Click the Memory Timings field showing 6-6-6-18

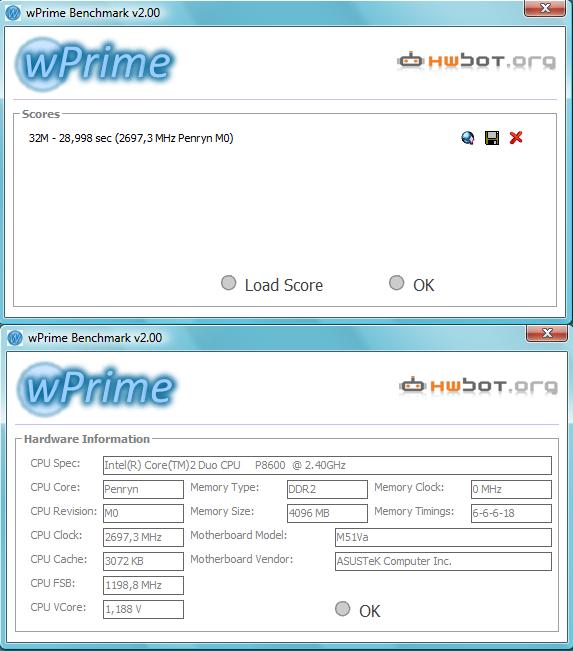[511, 513]
